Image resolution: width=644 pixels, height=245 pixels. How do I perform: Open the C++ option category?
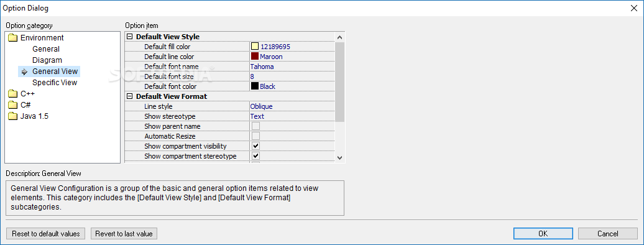(27, 94)
